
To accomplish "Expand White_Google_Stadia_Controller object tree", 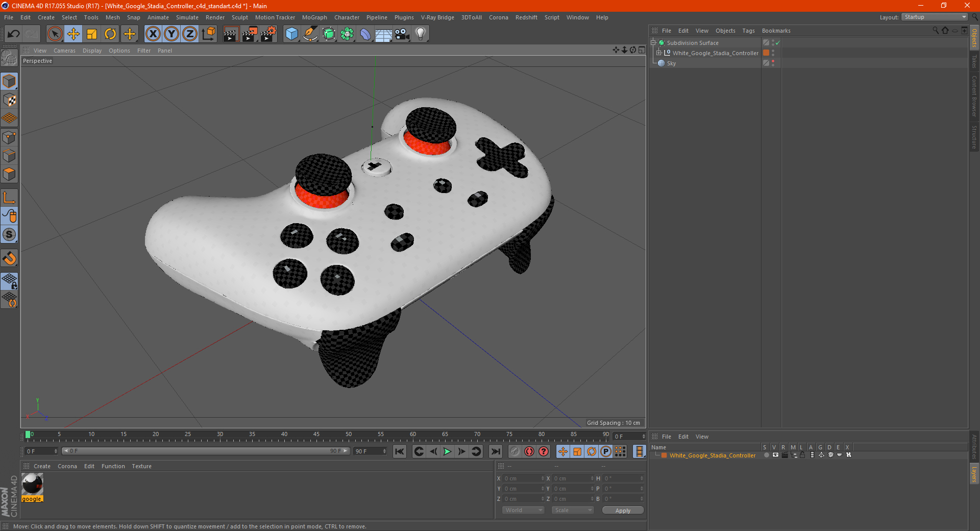I will (659, 53).
